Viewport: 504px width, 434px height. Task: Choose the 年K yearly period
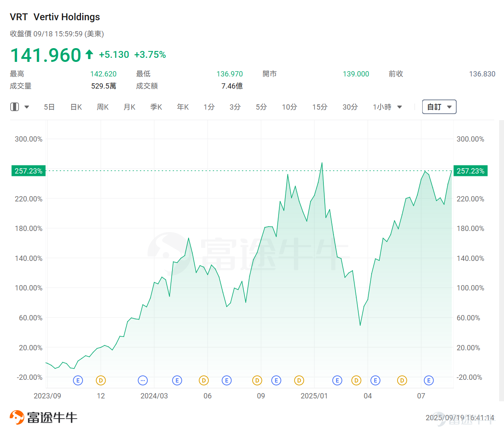click(183, 107)
